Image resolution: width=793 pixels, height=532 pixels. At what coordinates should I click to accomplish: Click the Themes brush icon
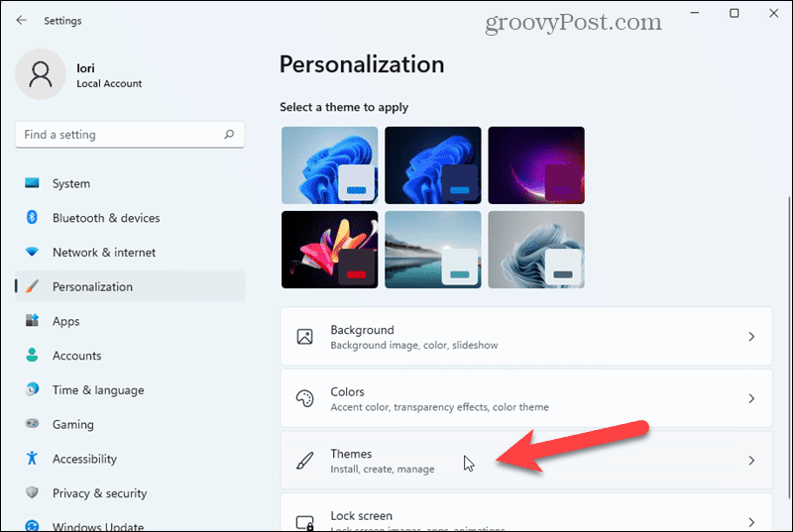pyautogui.click(x=304, y=461)
